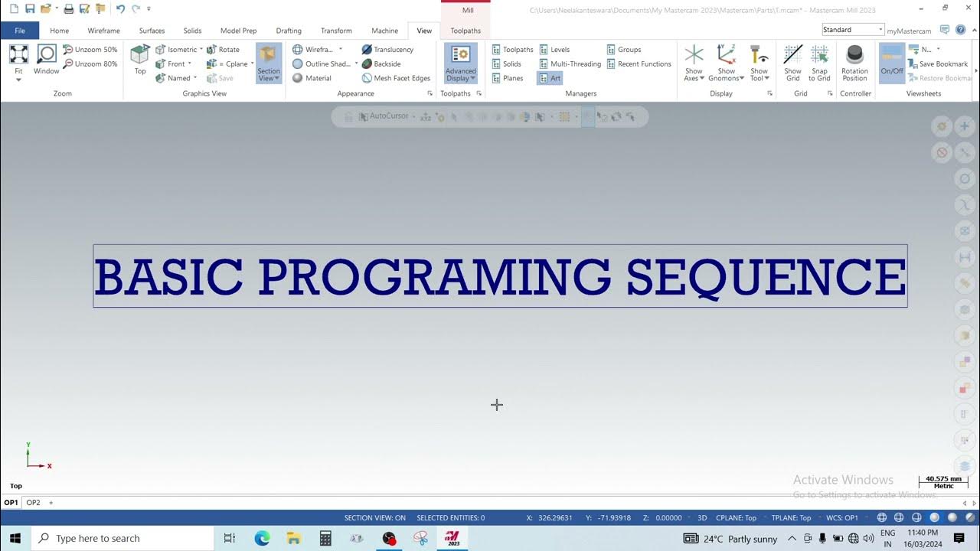Open Isometric view dropdown arrow

(201, 50)
